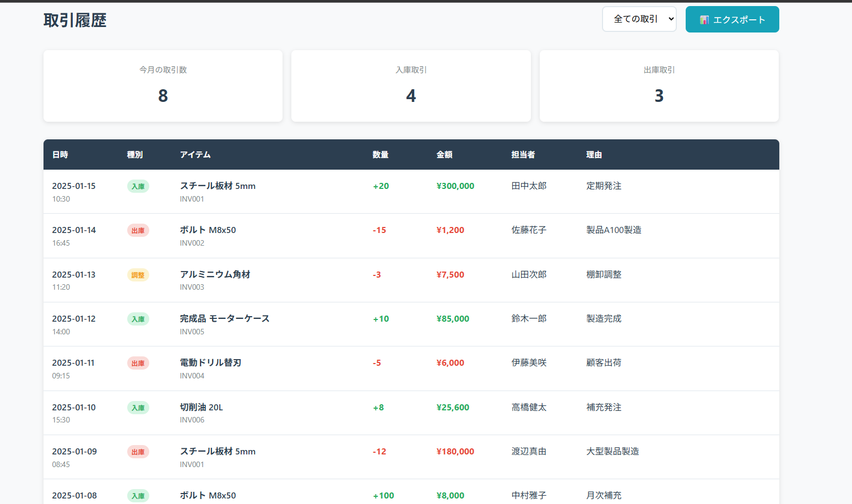
Task: Click the chart icon in export button
Action: (x=704, y=20)
